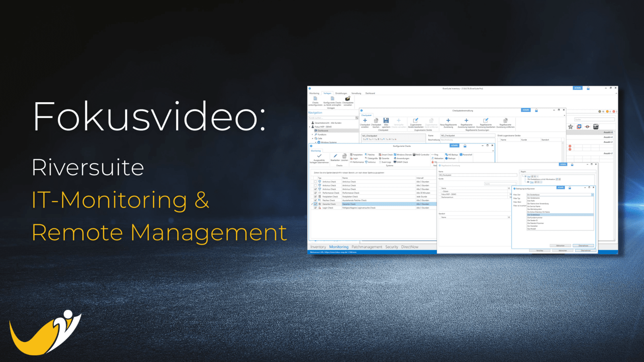Toggle the Login Check row checkbox

(x=316, y=208)
